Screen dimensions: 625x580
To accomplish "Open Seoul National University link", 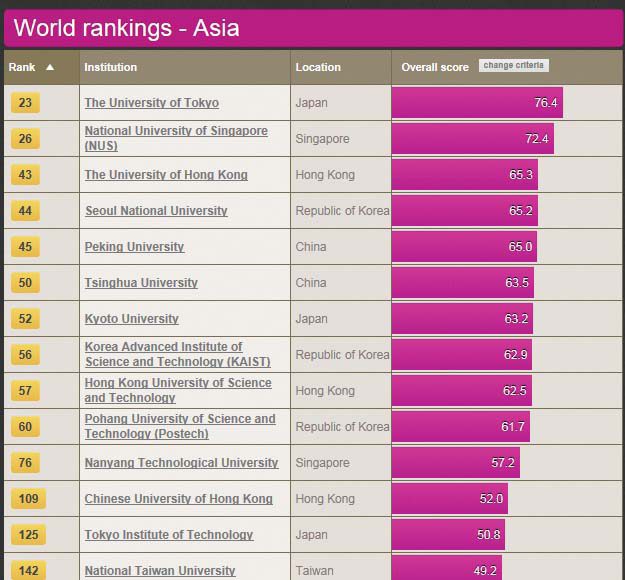I will point(156,211).
